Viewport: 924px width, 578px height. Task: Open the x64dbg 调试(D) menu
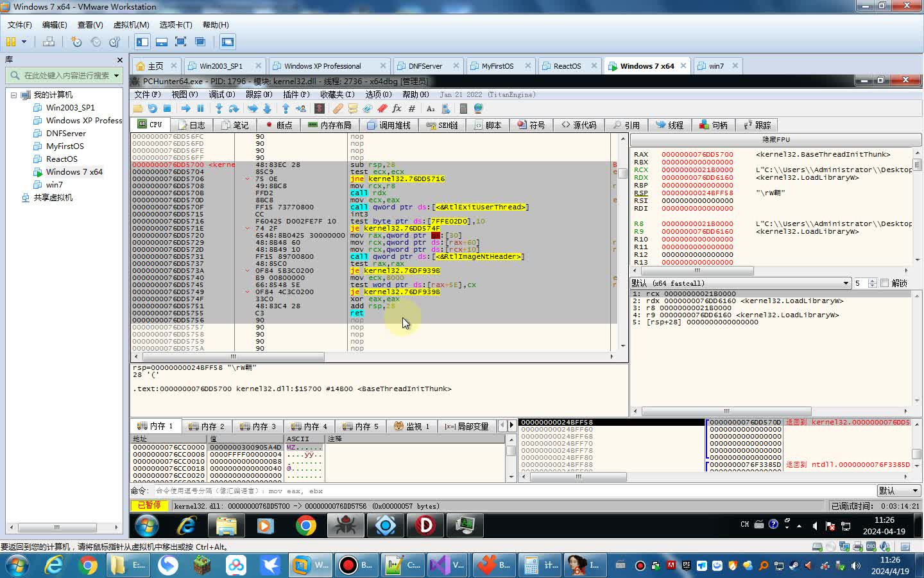222,94
